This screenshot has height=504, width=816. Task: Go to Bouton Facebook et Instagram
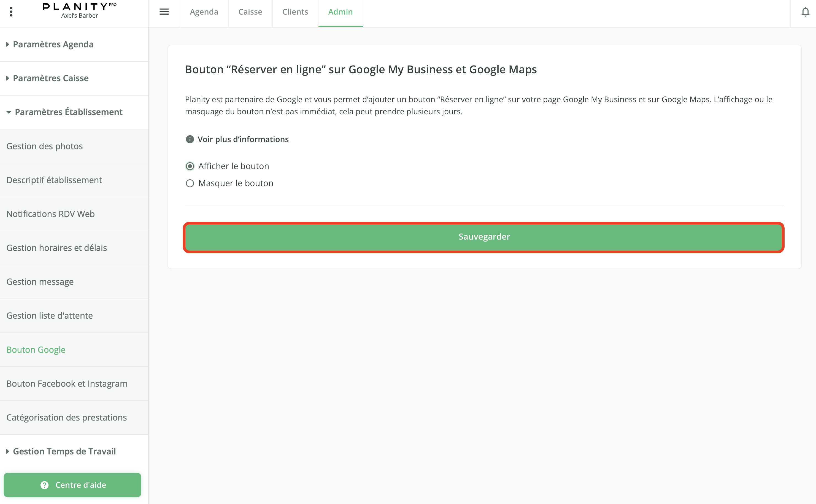(67, 383)
